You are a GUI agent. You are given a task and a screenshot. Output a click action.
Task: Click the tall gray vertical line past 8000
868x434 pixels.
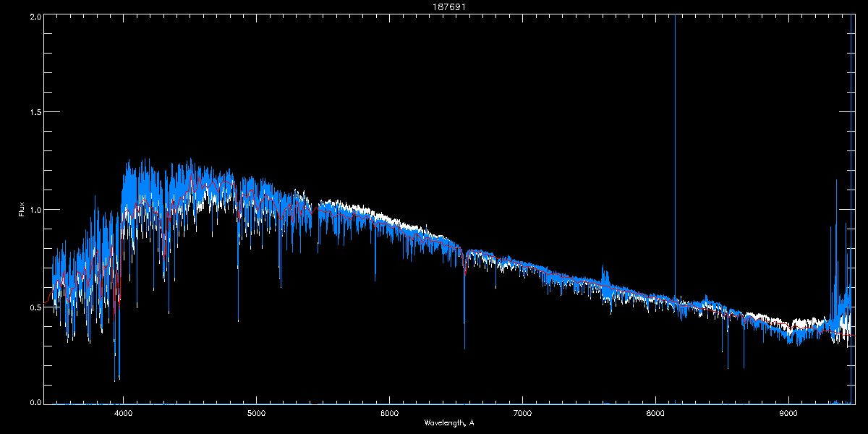point(675,145)
